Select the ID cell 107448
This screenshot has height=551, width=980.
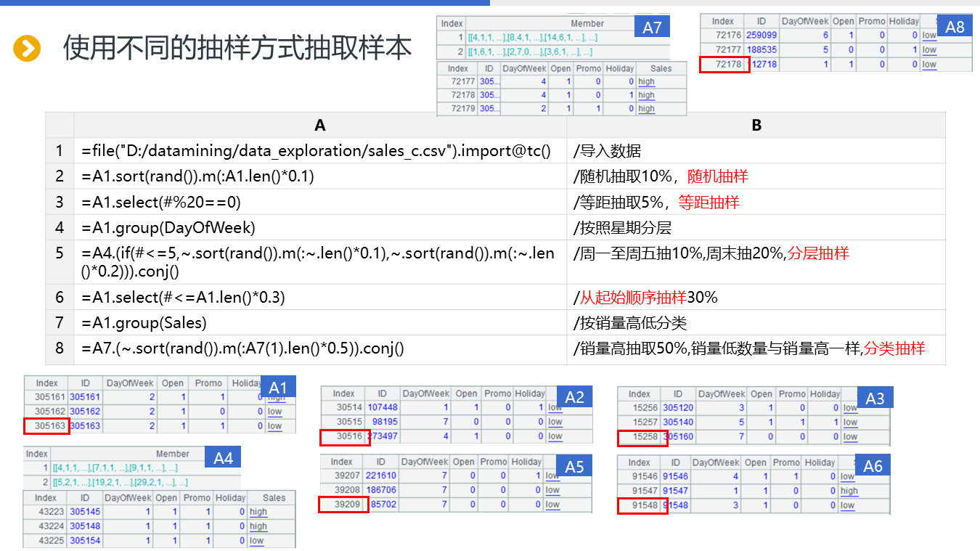click(383, 408)
